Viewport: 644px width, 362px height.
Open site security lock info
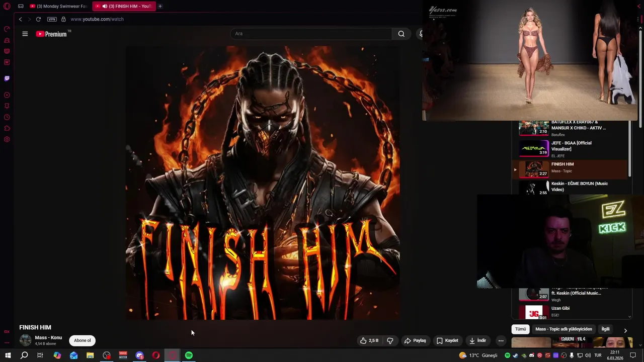pos(63,19)
